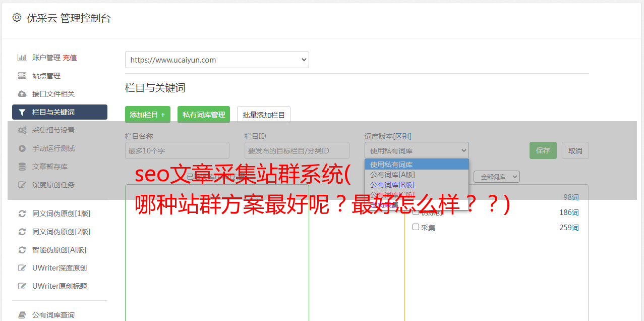644x321 pixels.
Task: Select the 栏目与关键词 sidebar item
Action: 60,112
